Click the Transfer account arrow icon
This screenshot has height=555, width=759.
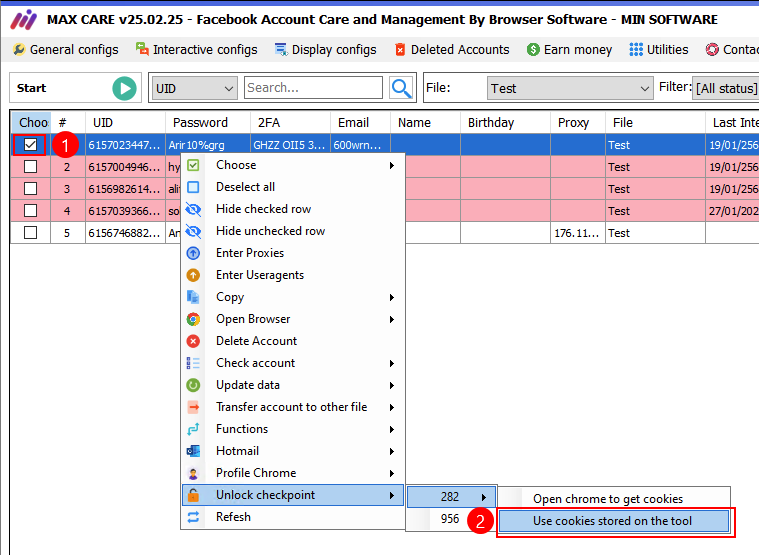pos(193,407)
